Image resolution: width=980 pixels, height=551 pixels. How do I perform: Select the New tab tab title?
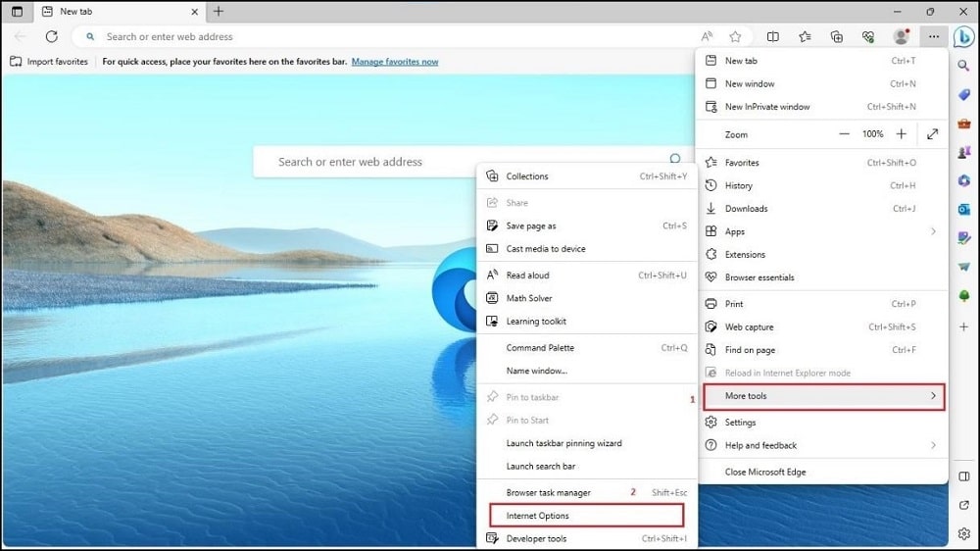point(75,11)
